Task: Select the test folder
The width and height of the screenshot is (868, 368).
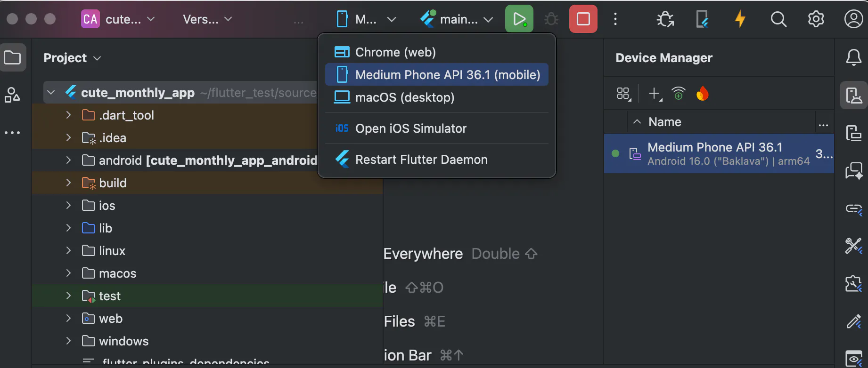Action: click(x=109, y=296)
